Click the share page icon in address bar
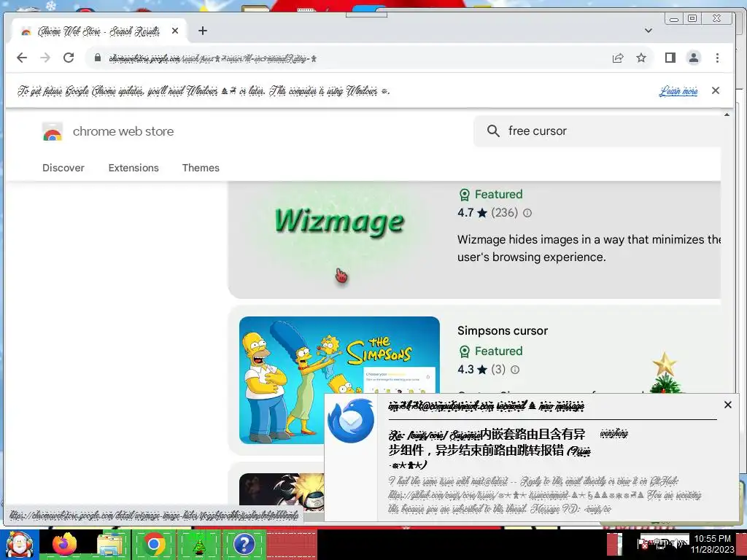This screenshot has width=747, height=560. point(618,58)
